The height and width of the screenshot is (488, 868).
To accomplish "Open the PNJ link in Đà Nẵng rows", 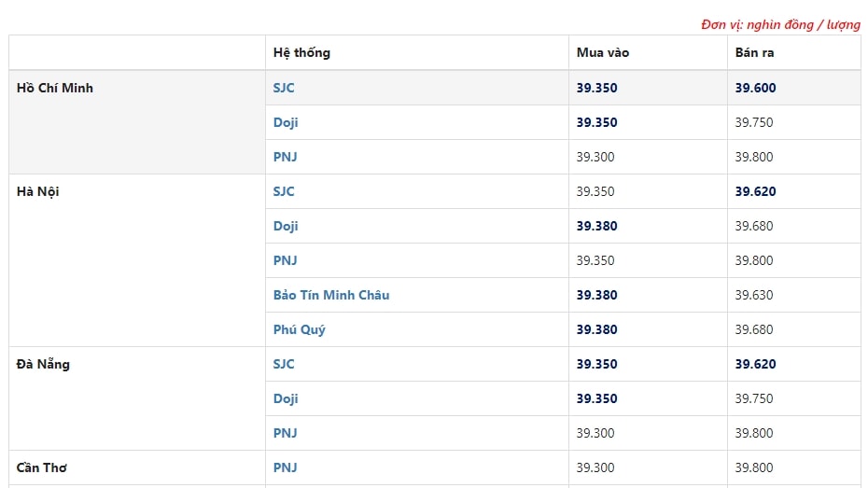I will (x=285, y=433).
